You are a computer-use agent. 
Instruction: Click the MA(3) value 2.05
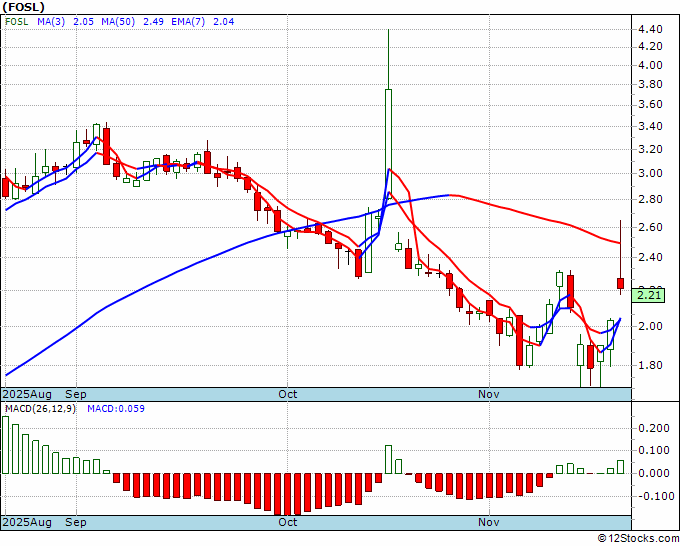click(84, 21)
